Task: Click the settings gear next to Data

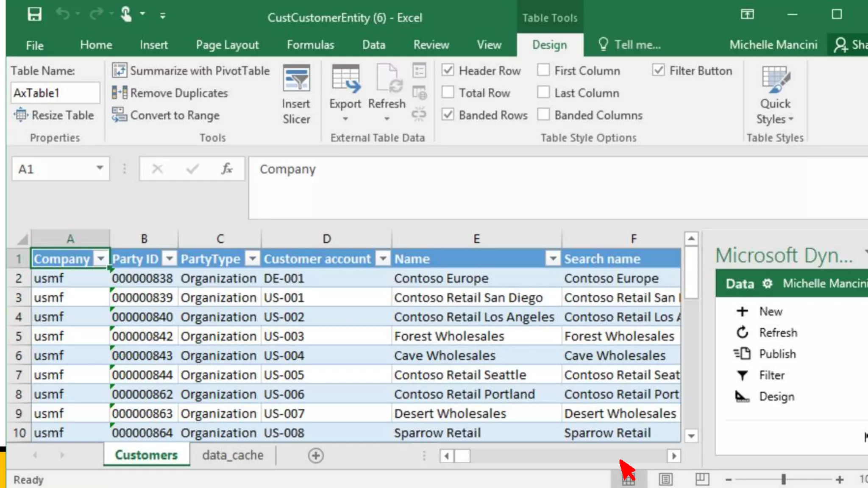Action: 768,283
